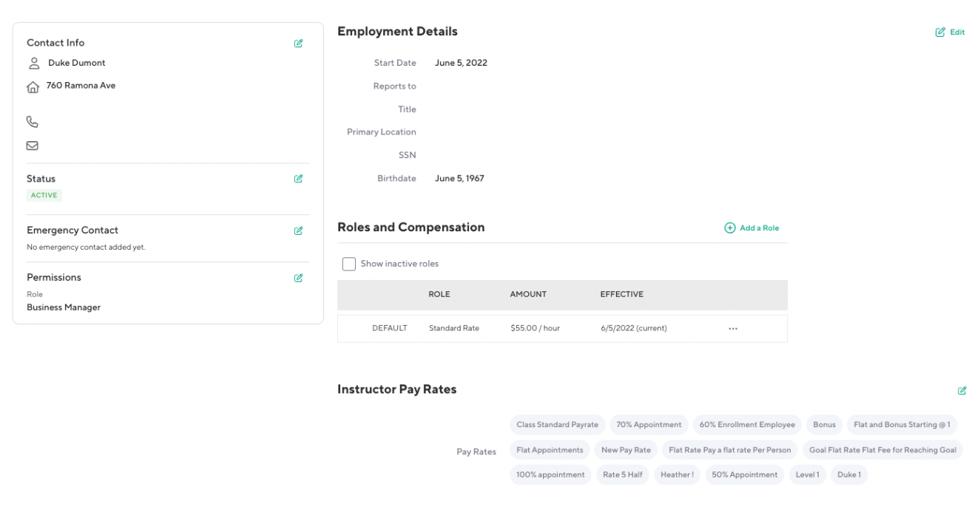Select the Class Standard Payrate tag
The width and height of the screenshot is (980, 518).
557,425
